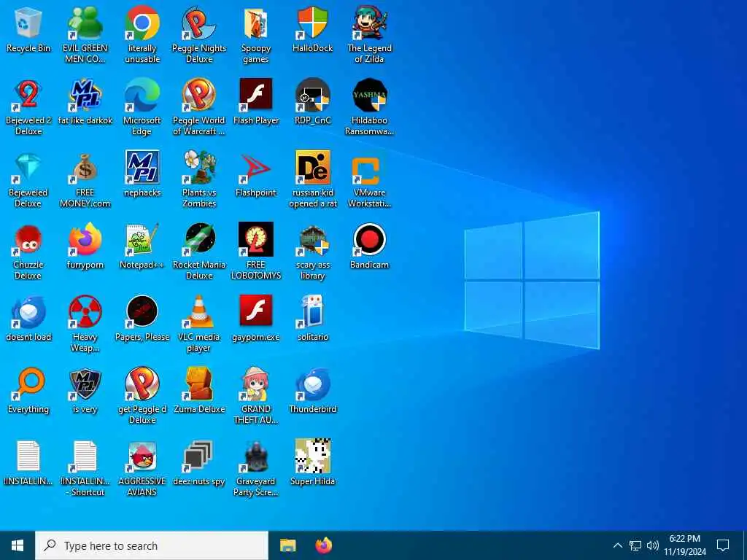Select '!INSTALLIN... - Shortcut' file icon
Screen dimensions: 747x560
click(x=85, y=456)
